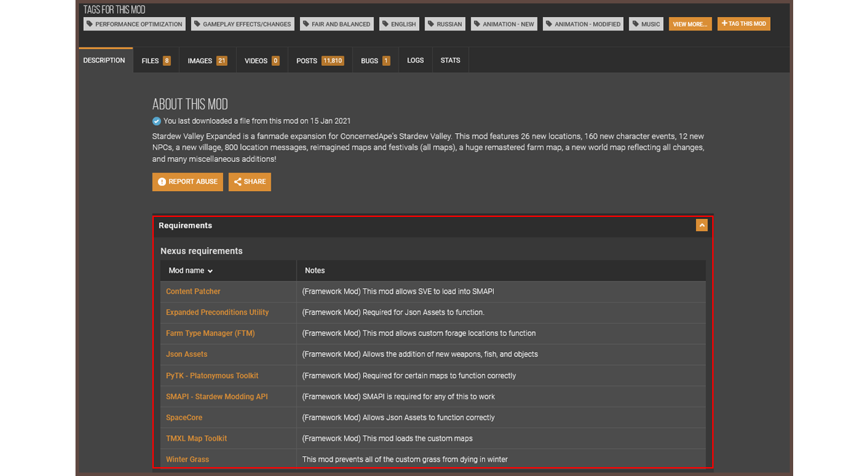Open the Content Patcher mod link
The image size is (868, 476).
[193, 291]
